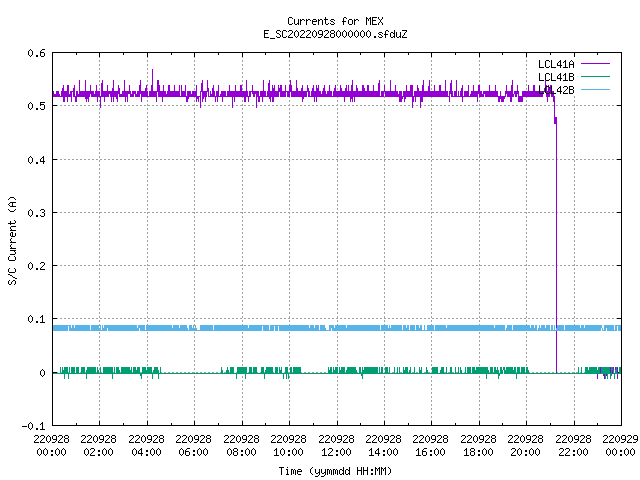
Task: Click the purple LCL41A vertical drop after 20:00
Action: pos(556,245)
